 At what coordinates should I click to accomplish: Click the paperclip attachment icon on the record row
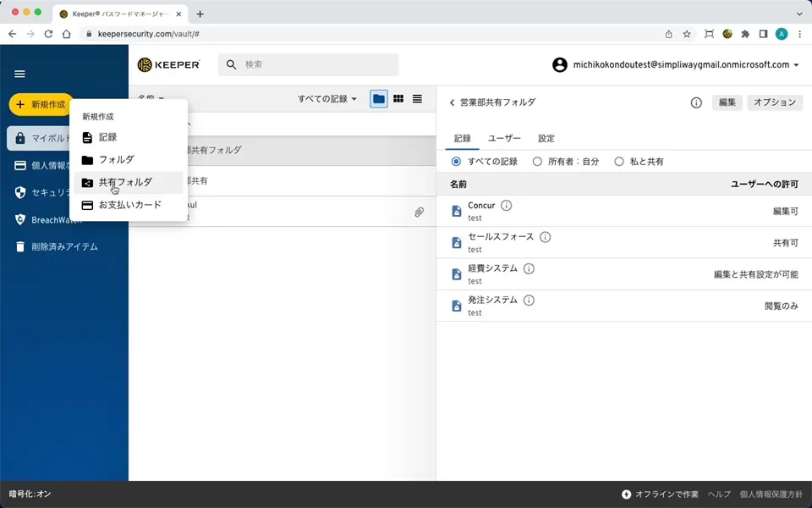click(x=420, y=212)
